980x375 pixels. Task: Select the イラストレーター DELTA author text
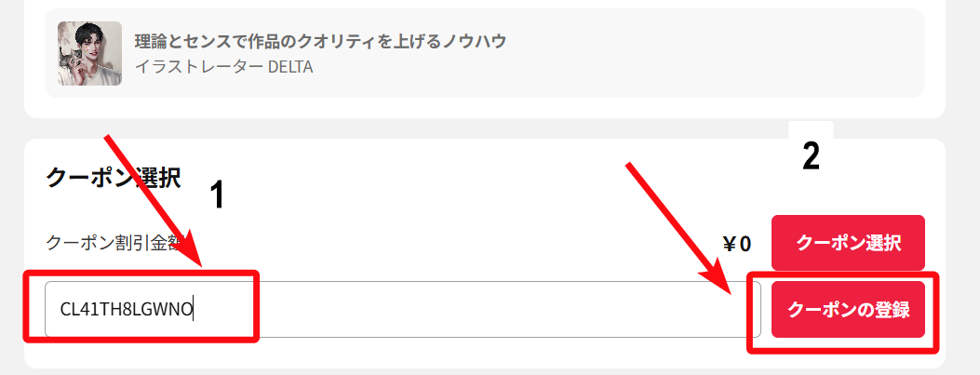223,67
